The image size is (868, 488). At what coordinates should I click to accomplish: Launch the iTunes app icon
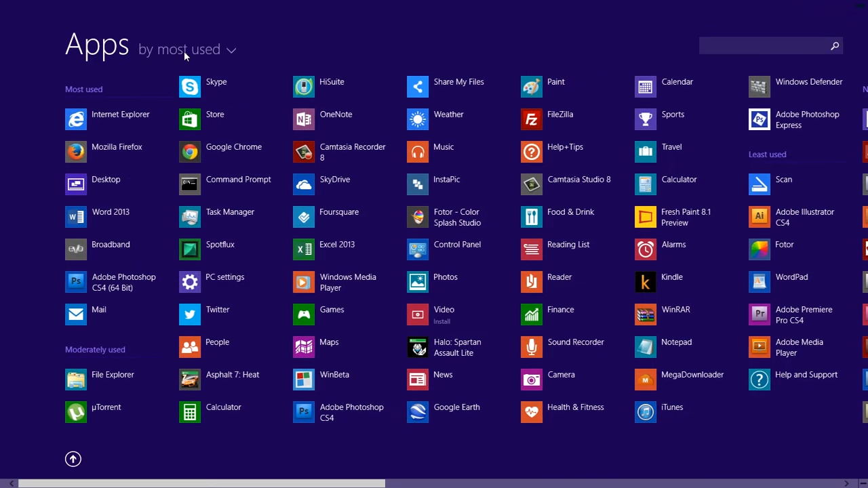coord(646,412)
